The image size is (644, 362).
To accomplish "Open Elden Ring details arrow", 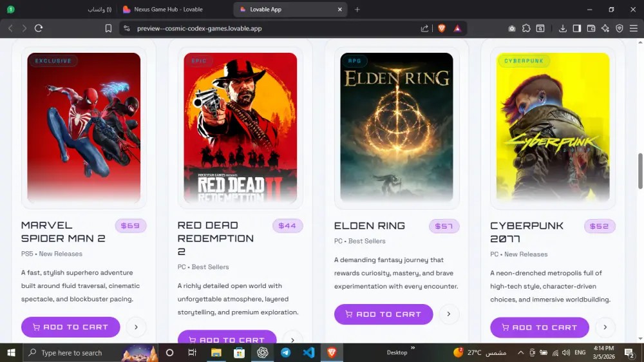I will point(449,314).
